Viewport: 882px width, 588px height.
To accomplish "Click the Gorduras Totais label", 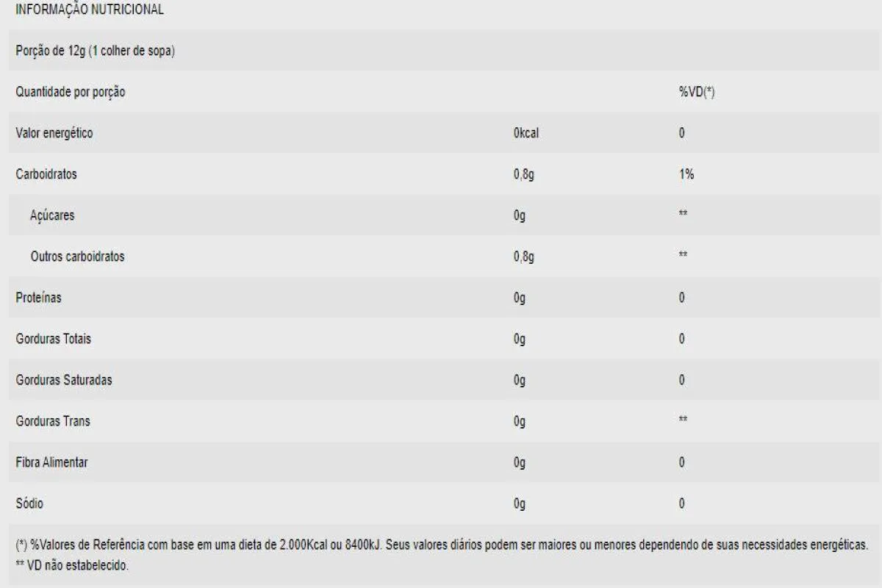I will pos(54,339).
